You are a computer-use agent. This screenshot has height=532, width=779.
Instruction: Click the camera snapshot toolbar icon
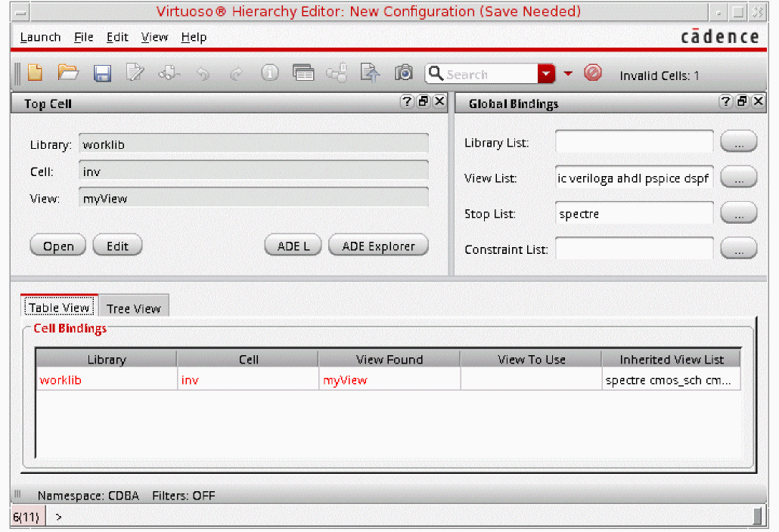click(x=405, y=73)
